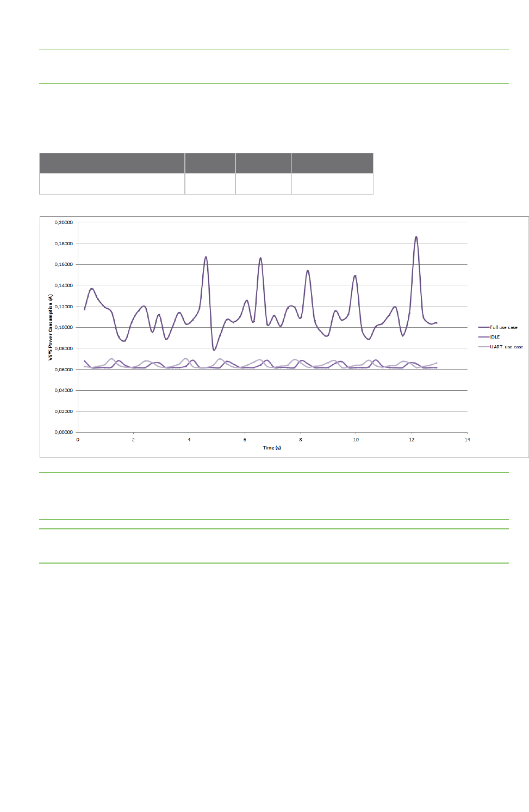Viewport: 529px width, 812px height.
Task: Click the line swatch beside "IDLE"
Action: [x=484, y=337]
